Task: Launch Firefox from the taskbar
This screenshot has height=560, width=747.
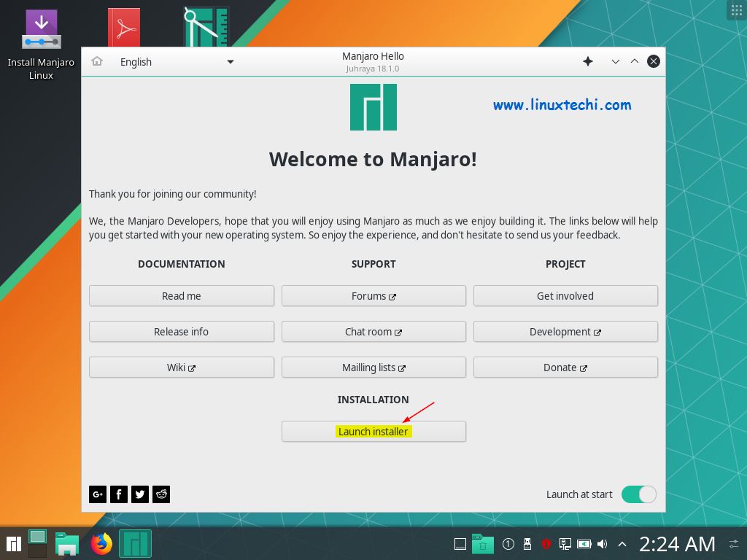Action: pyautogui.click(x=101, y=543)
